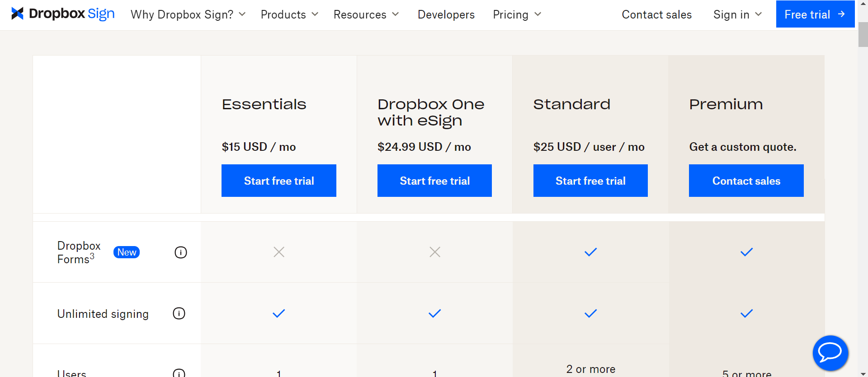Click the Dropbox One with eSign heading

tap(431, 112)
